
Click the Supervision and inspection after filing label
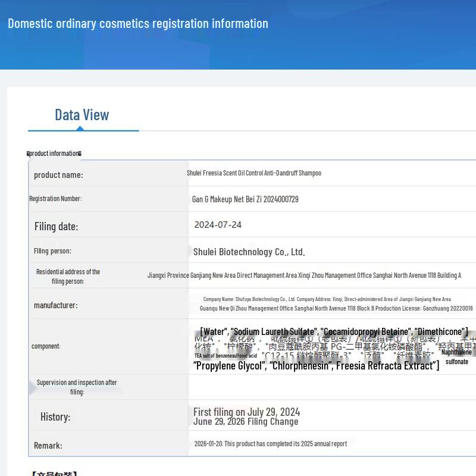(x=77, y=387)
